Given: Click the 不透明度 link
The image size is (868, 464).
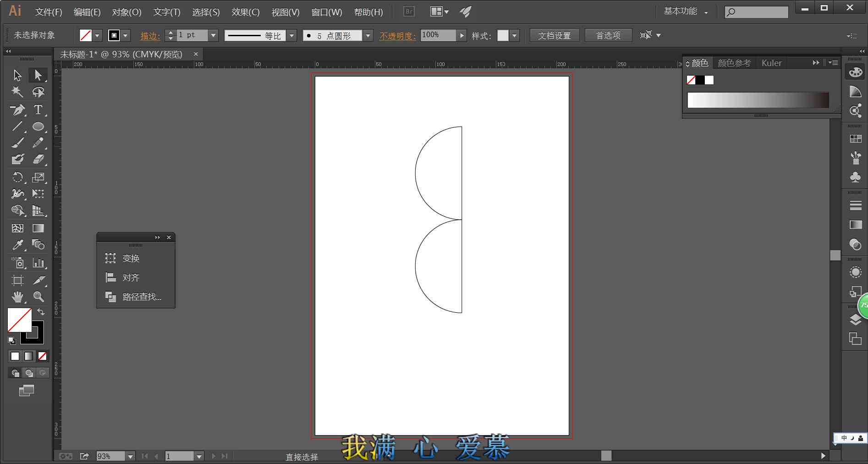Looking at the screenshot, I should click(x=398, y=36).
